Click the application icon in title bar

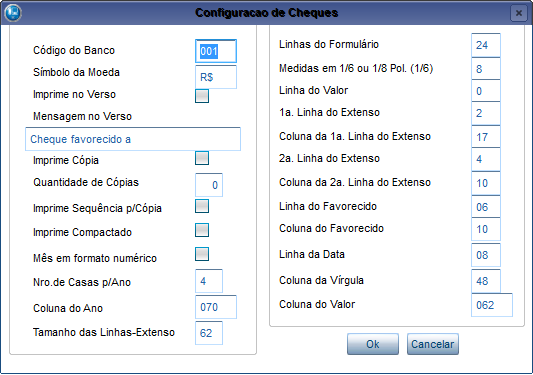13,13
